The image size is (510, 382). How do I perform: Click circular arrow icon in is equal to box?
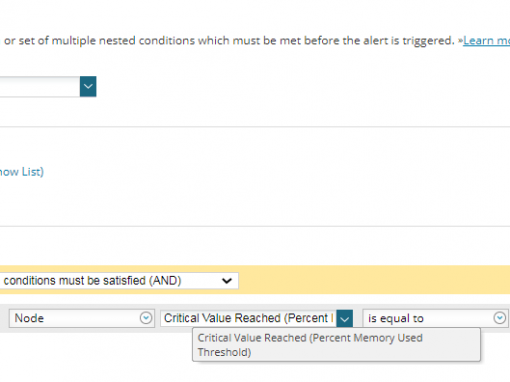[500, 318]
